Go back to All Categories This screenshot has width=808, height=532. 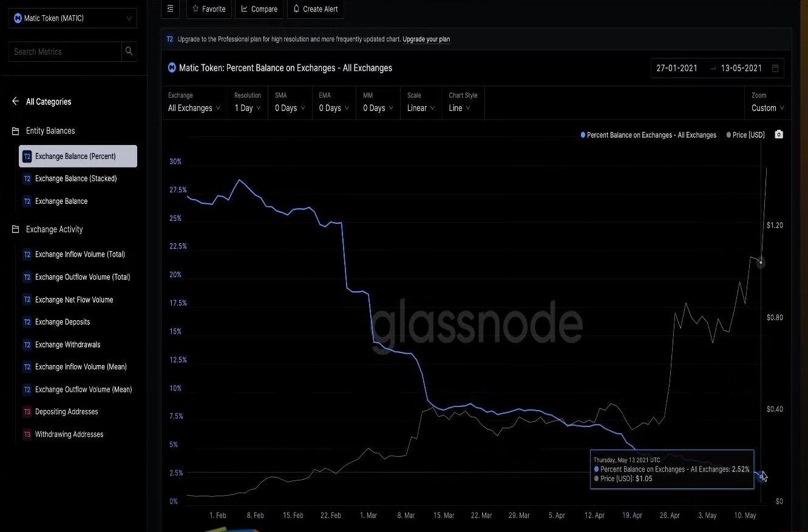(49, 102)
